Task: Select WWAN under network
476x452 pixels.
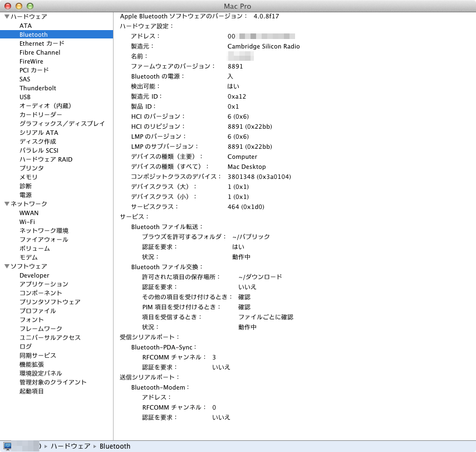Action: pos(29,213)
